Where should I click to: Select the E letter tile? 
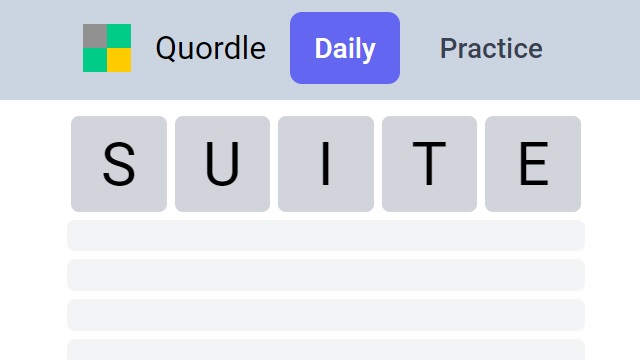coord(533,164)
